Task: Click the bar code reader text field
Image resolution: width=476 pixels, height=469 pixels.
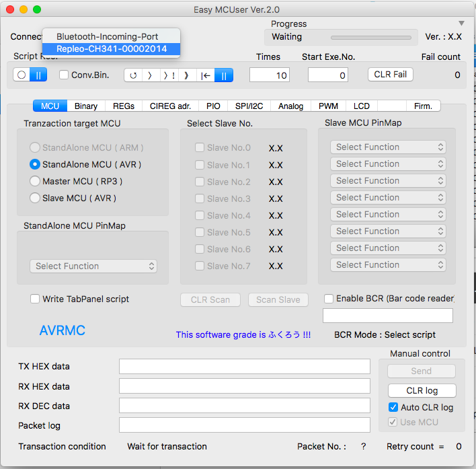Action: coord(388,316)
